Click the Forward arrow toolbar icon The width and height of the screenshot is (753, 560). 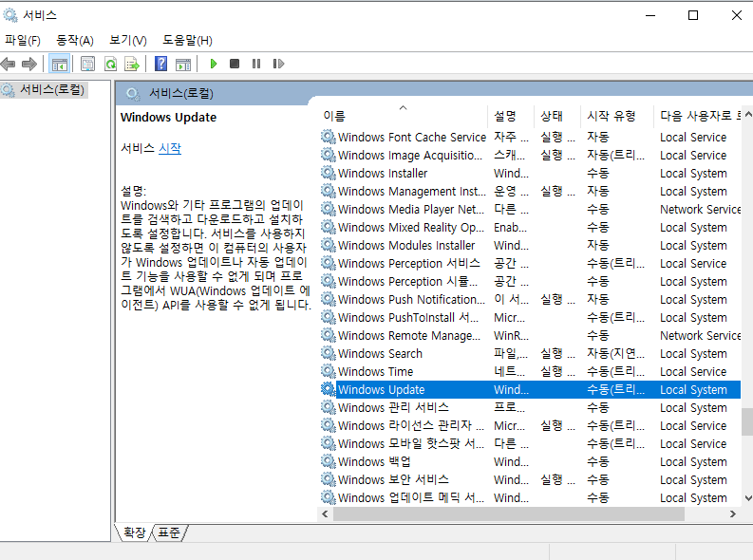(x=29, y=64)
